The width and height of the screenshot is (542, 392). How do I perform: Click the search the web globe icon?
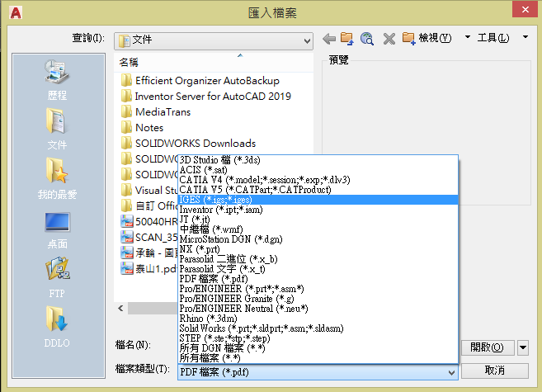pyautogui.click(x=367, y=38)
